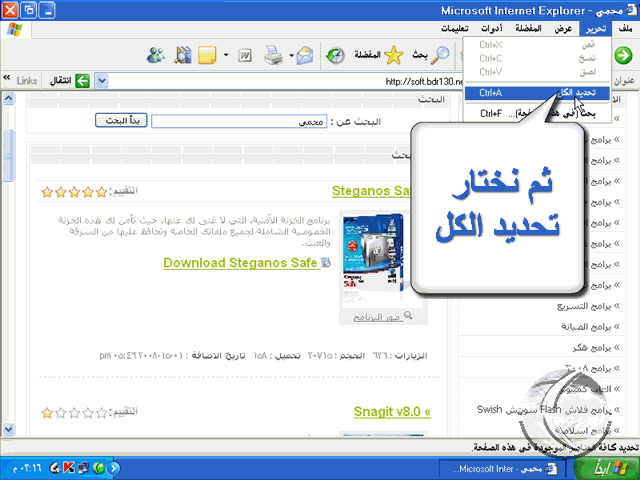Choose Find on this page Ctrl+F entry

[537, 113]
